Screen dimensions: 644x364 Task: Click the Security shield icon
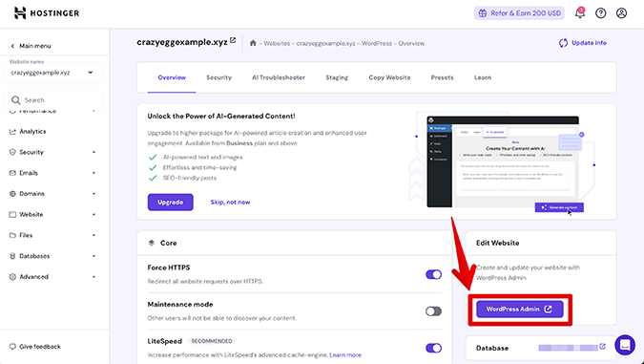(12, 152)
